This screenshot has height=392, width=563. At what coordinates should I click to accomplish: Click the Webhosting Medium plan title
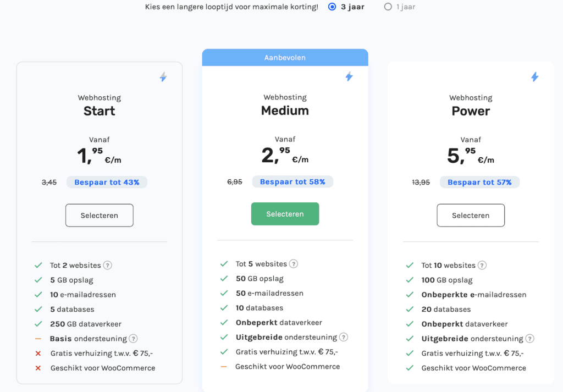[285, 111]
